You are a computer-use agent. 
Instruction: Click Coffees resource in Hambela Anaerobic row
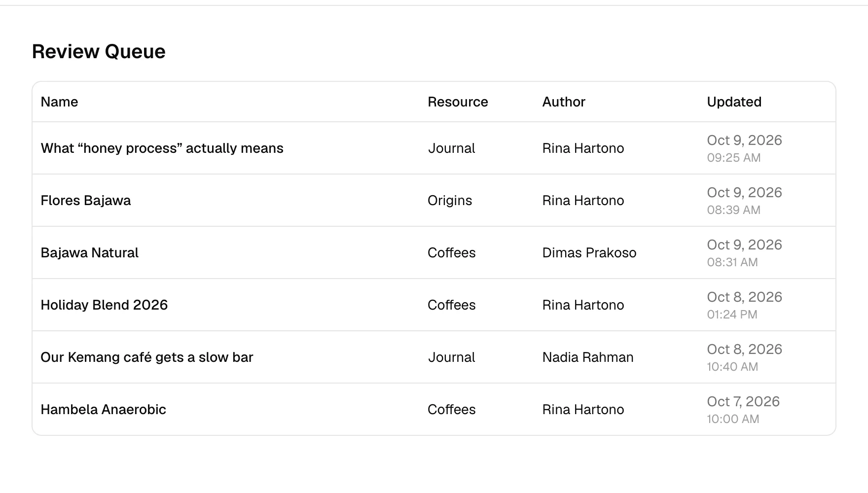click(452, 410)
